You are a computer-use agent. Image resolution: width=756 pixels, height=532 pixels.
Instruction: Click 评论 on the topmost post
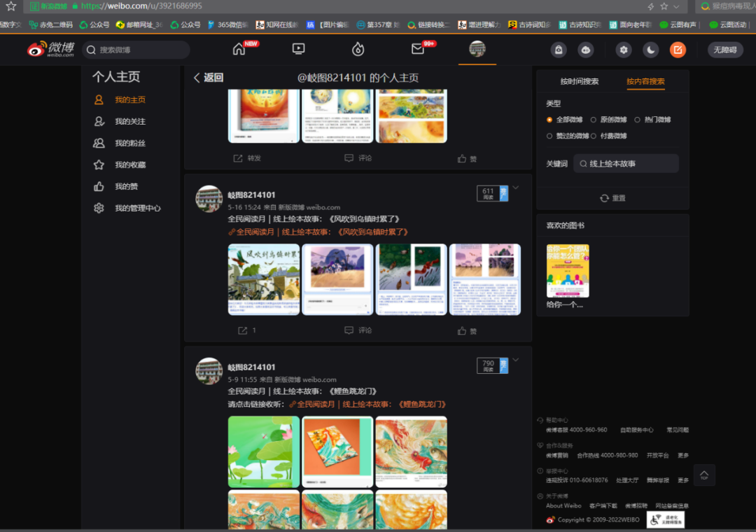pyautogui.click(x=358, y=158)
